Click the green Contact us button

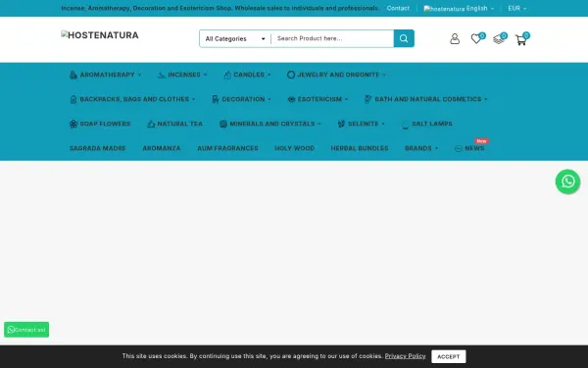click(x=26, y=330)
